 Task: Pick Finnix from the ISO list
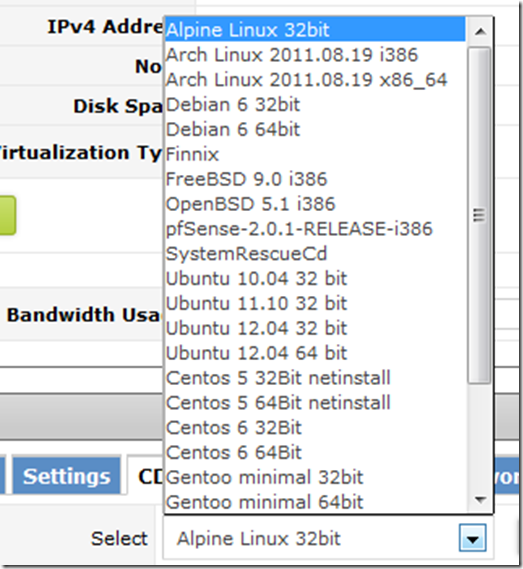click(x=315, y=154)
